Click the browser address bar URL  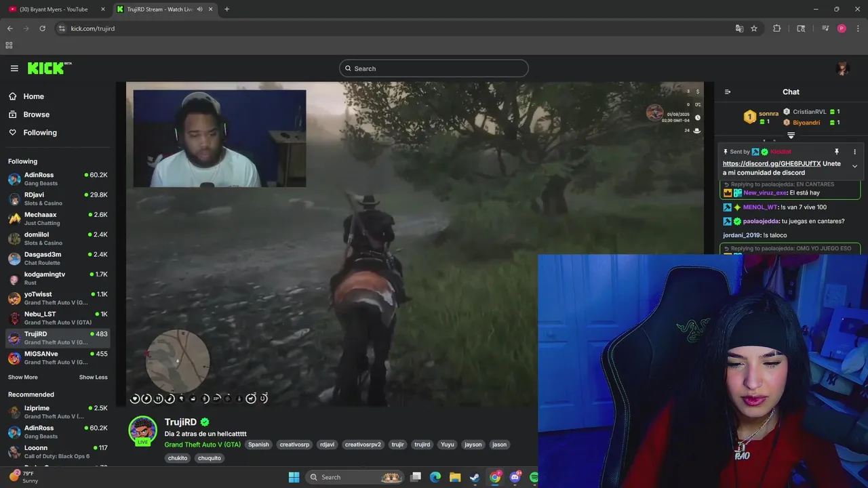pyautogui.click(x=93, y=28)
